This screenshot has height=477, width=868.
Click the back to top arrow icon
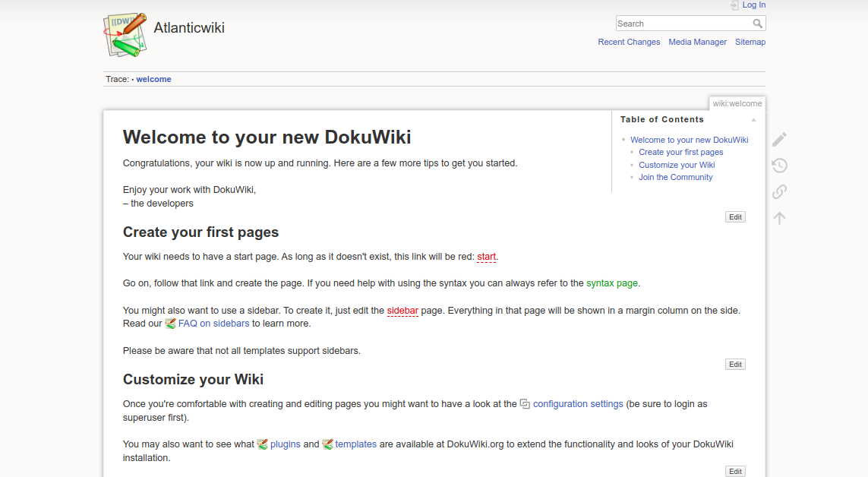tap(779, 218)
